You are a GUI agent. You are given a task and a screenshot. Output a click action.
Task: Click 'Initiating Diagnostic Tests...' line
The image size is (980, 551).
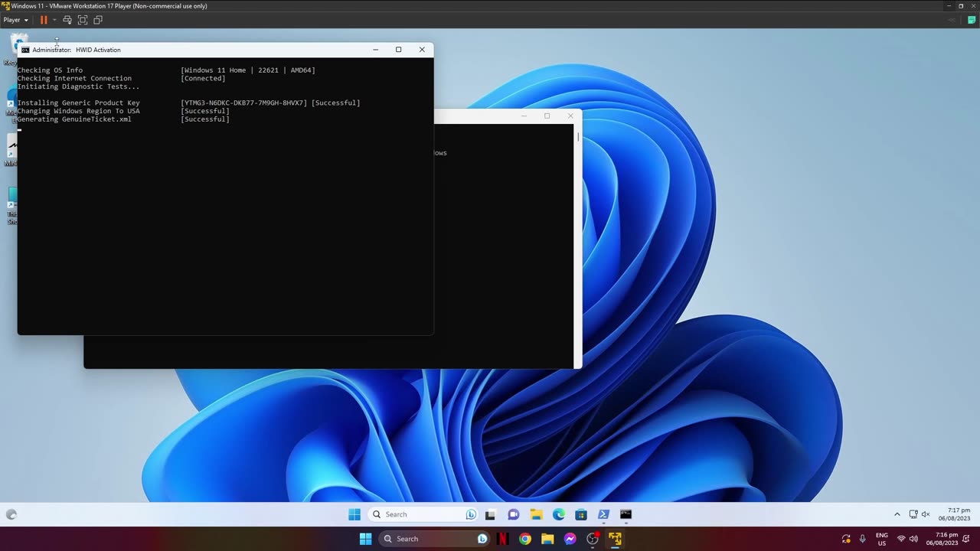pos(79,86)
